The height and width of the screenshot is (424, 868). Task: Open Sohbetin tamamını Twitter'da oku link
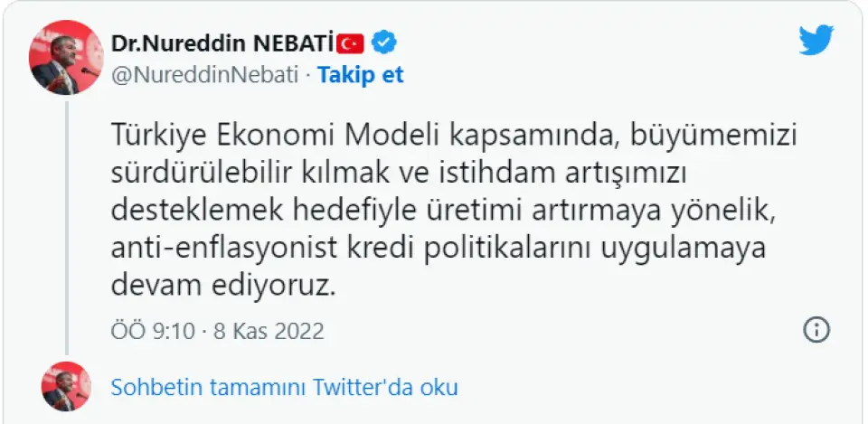click(284, 388)
